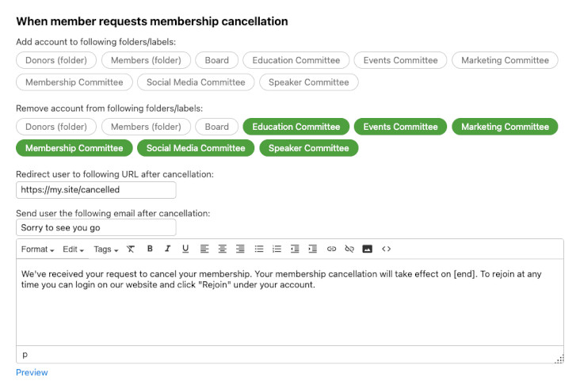
Task: Center-align the email text
Action: (222, 249)
